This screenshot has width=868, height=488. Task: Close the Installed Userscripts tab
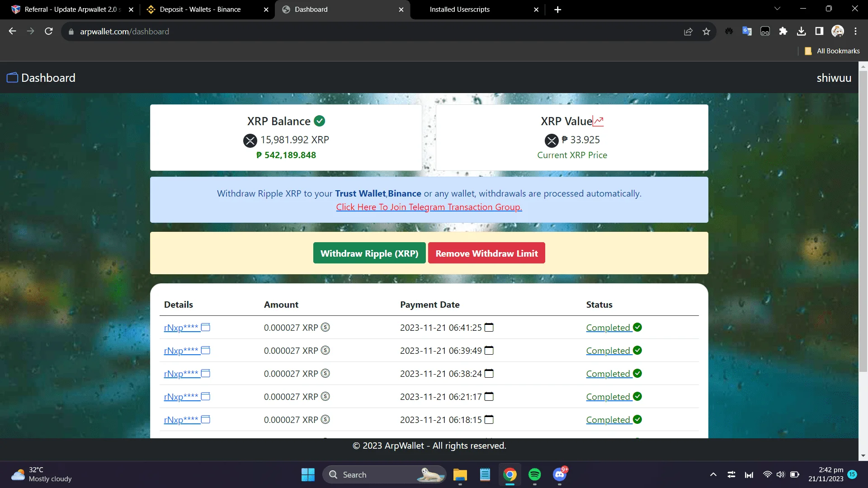click(x=536, y=9)
